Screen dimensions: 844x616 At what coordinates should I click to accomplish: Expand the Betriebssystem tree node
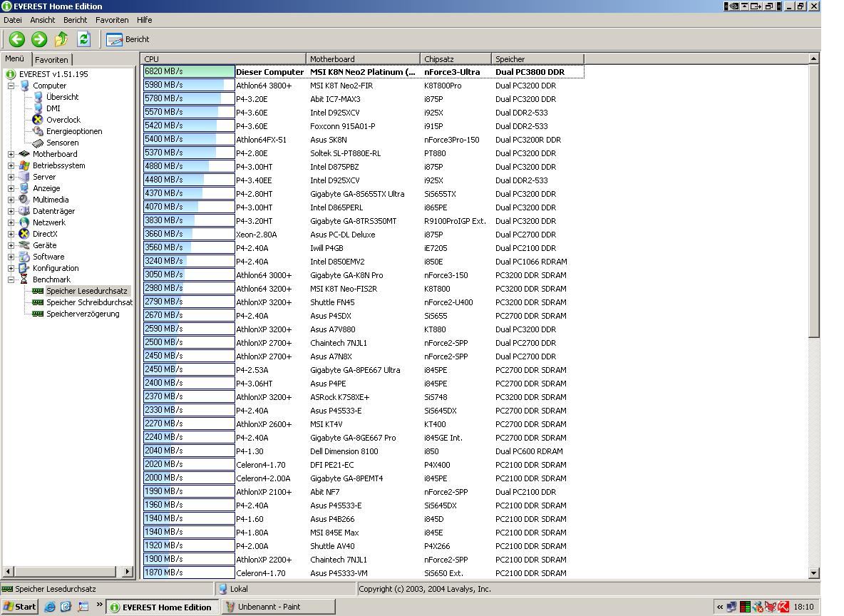(11, 165)
